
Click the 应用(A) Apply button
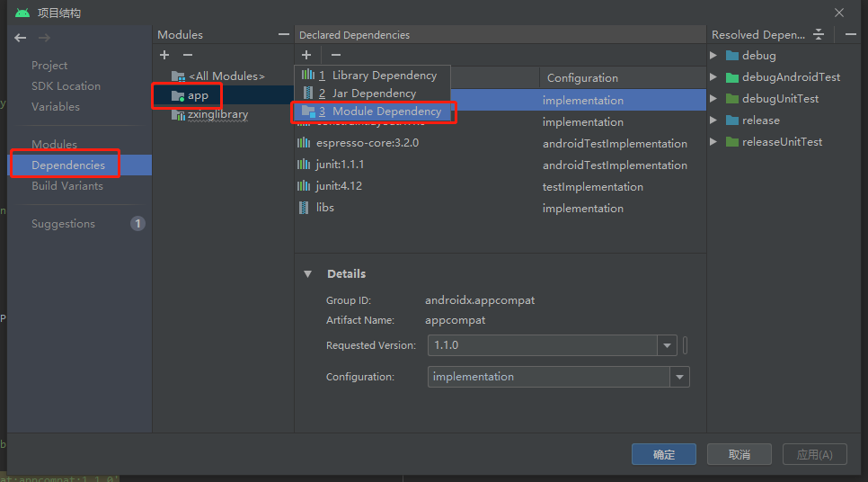pos(814,454)
